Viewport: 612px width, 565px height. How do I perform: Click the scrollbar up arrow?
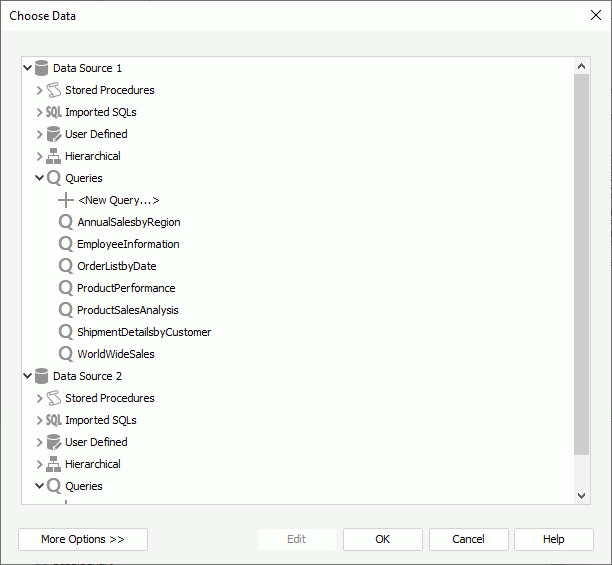pos(581,66)
